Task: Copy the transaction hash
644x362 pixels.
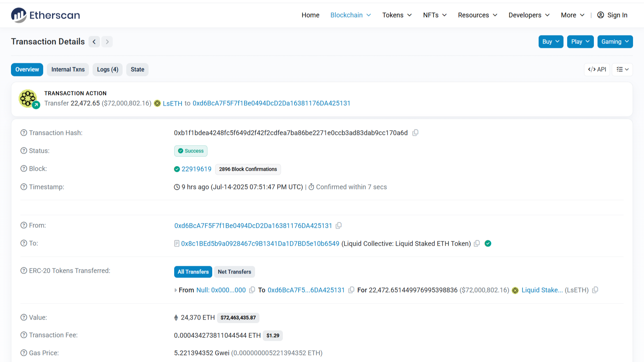Action: coord(415,133)
